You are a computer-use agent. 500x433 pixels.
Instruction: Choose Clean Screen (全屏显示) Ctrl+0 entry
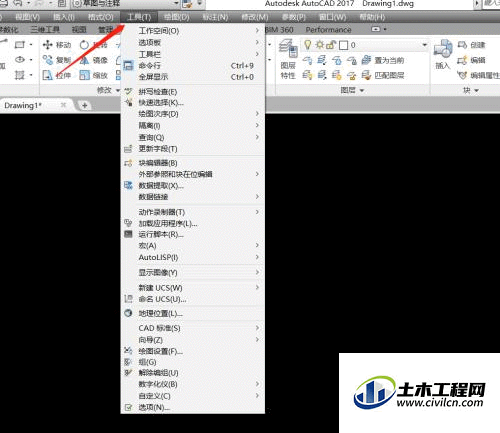pos(193,77)
